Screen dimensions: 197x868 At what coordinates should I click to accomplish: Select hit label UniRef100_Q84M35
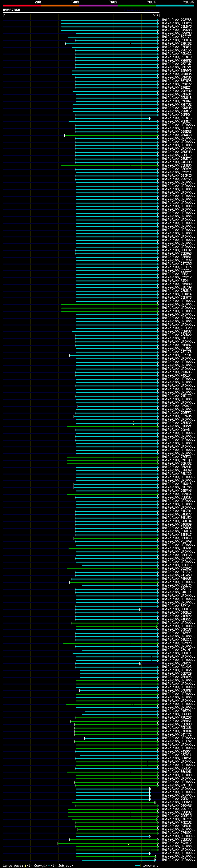177,74
